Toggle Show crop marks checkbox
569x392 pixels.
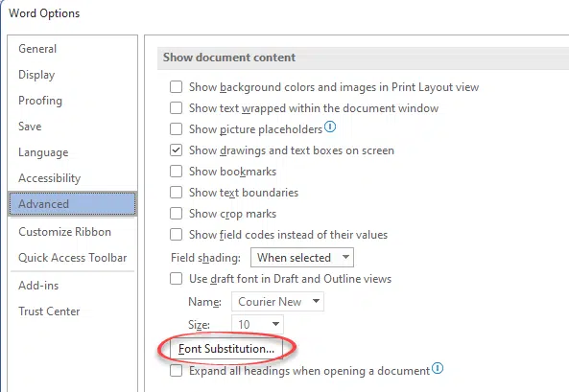coord(176,213)
